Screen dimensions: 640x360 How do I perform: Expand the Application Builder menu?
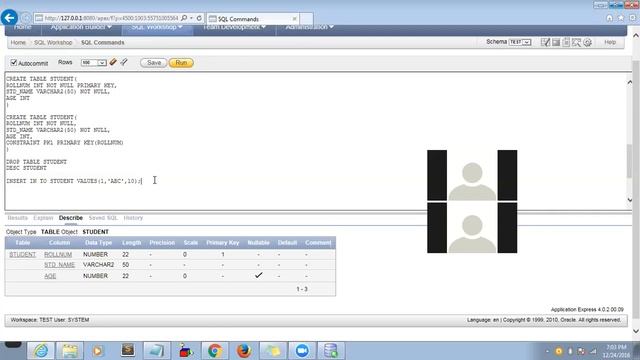pyautogui.click(x=81, y=28)
